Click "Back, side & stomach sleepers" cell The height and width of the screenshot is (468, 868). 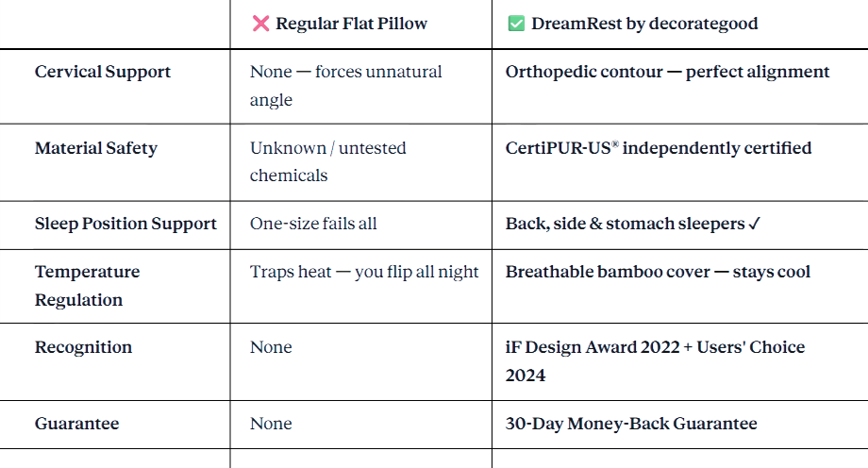click(632, 224)
